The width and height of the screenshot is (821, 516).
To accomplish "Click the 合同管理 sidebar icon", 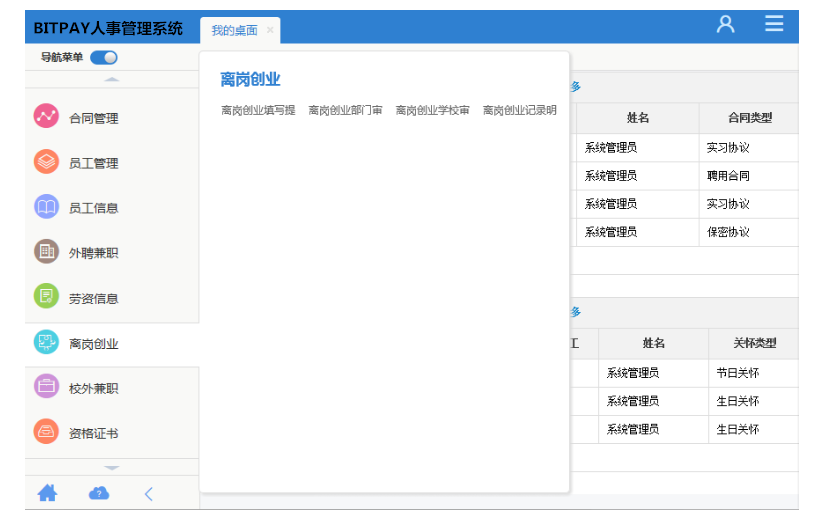I will tap(46, 116).
